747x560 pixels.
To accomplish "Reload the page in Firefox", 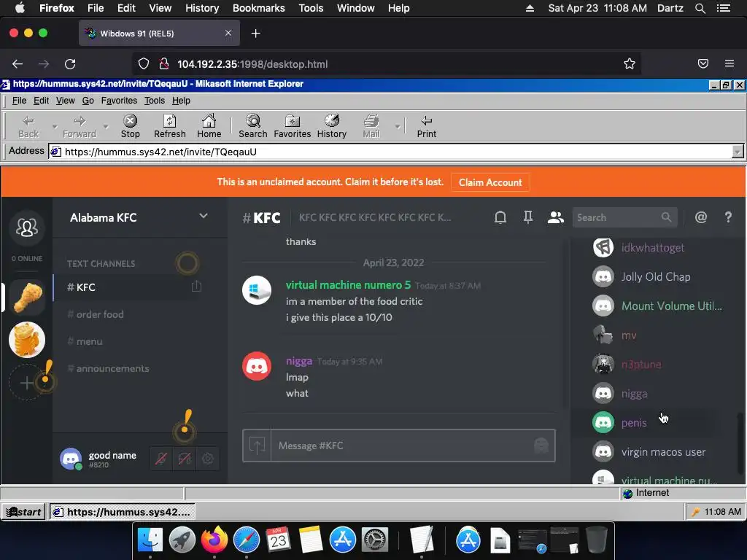I will (70, 64).
